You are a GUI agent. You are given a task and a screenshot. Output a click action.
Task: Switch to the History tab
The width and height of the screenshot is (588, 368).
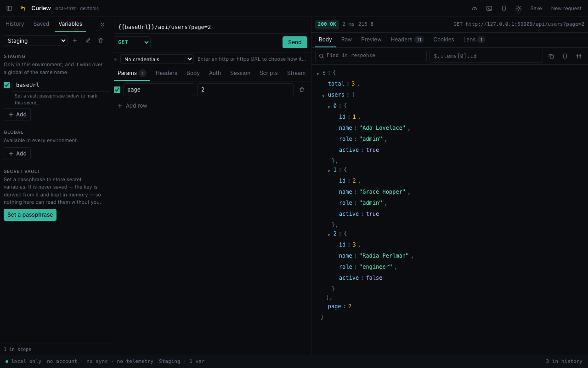pos(15,24)
